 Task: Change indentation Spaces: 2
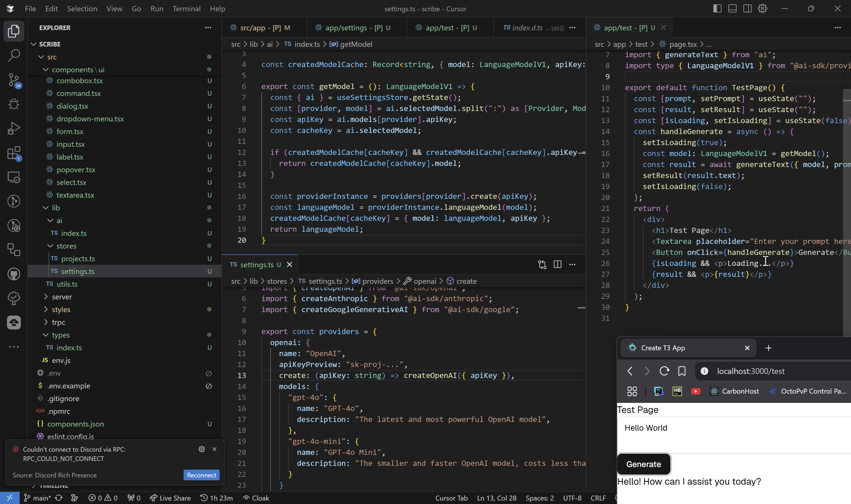(539, 498)
